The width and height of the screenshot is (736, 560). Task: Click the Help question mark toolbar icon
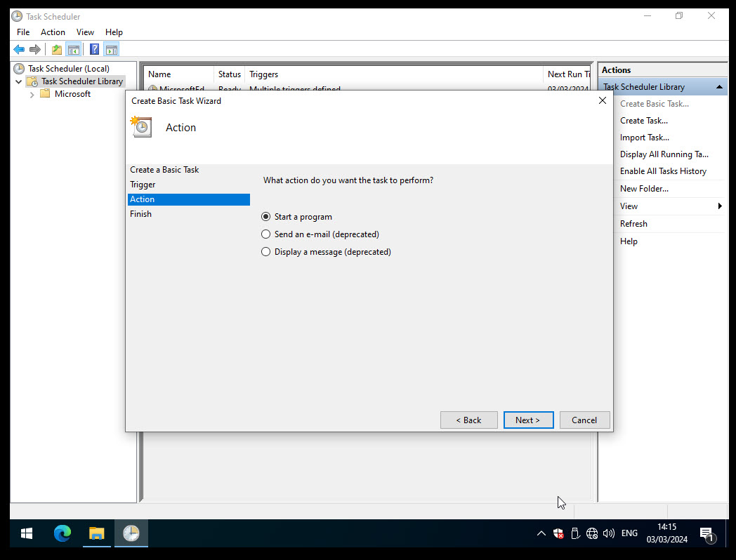point(93,49)
